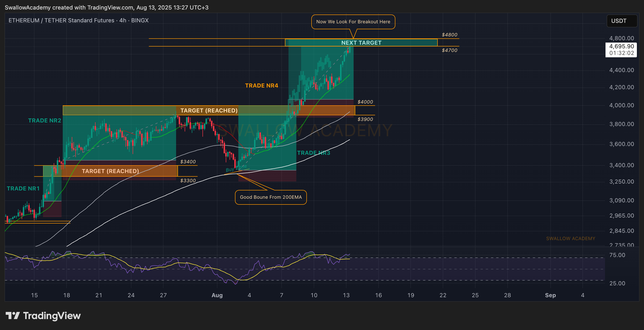Click the $3900 level label
This screenshot has height=330, width=644.
point(365,119)
